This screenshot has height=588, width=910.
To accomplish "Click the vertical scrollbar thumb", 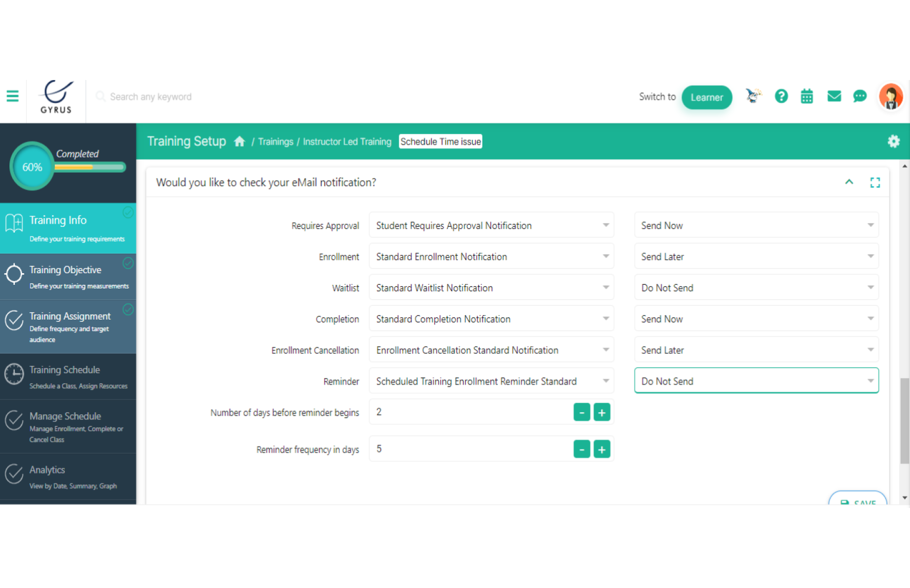I will point(905,421).
